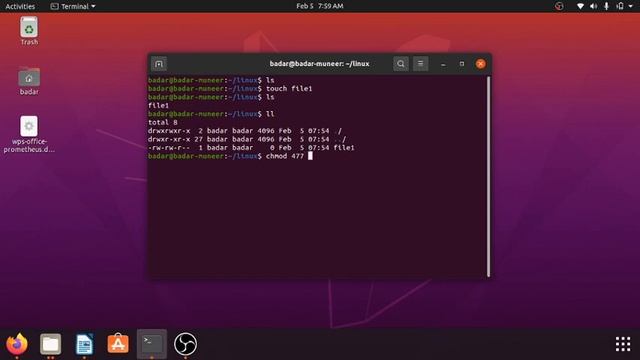Click the 'touch file1' command line
The height and width of the screenshot is (360, 640).
pos(230,89)
